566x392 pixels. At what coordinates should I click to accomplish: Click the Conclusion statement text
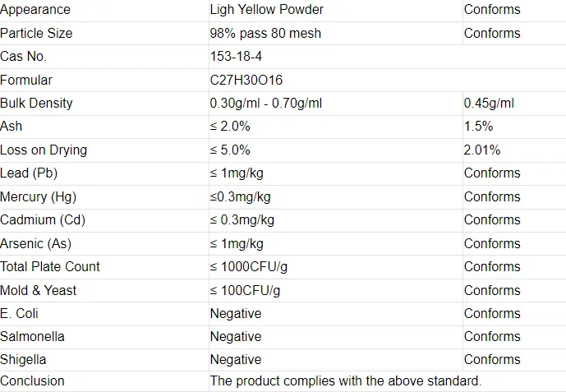click(x=346, y=380)
